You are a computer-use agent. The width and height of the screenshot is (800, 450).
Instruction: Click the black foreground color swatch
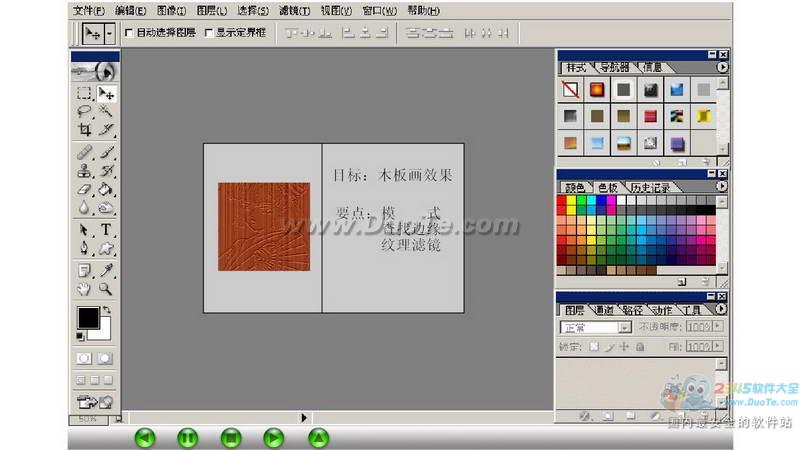tap(88, 318)
